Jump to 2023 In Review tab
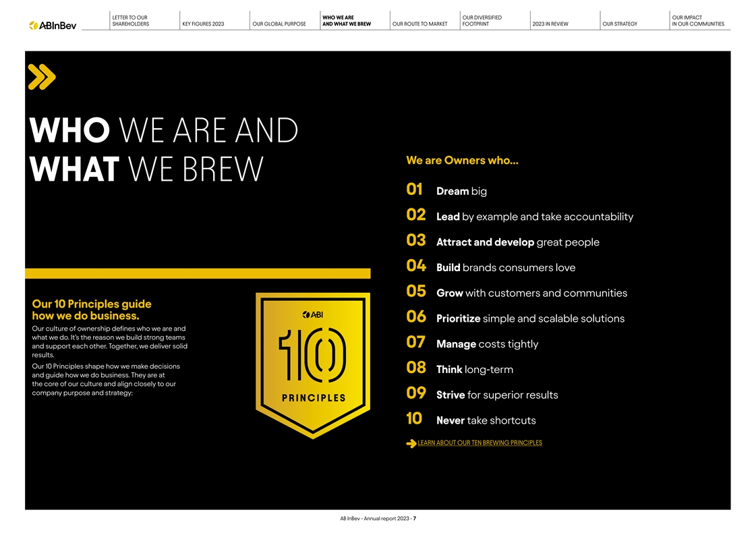 [x=550, y=24]
